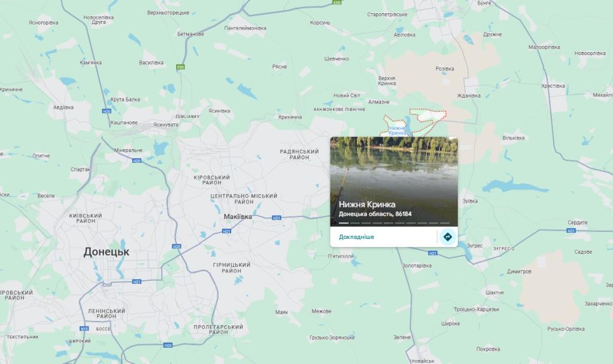The image size is (613, 364).
Task: Click the H21 road shield east of Макіївка
Action: point(277,218)
